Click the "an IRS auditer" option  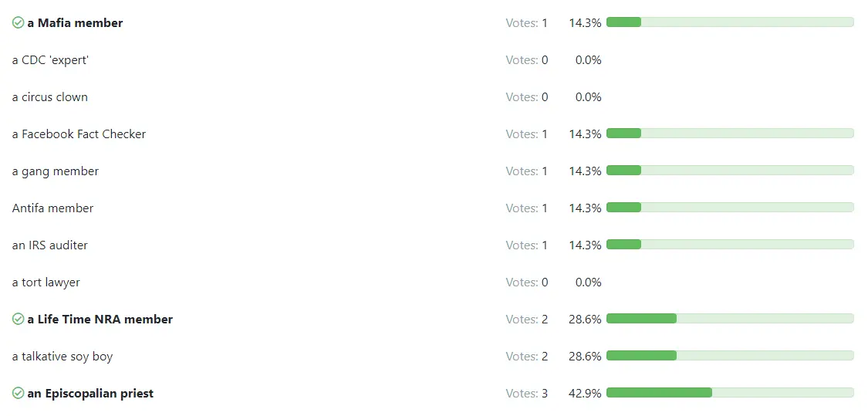pyautogui.click(x=50, y=245)
